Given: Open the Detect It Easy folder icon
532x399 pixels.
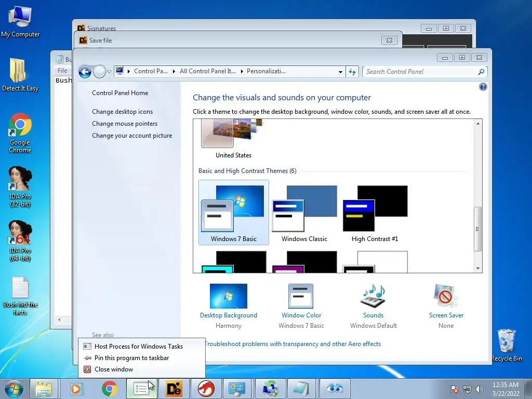Looking at the screenshot, I should click(x=20, y=75).
